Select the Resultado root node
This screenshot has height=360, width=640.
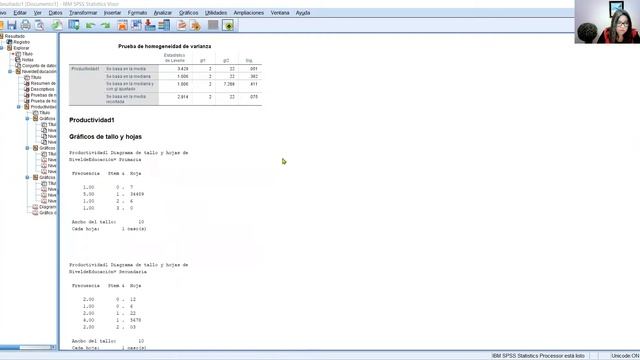(x=15, y=36)
